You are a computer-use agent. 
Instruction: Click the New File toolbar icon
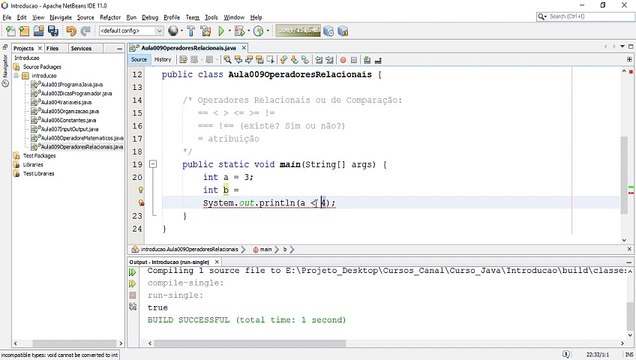[x=11, y=31]
